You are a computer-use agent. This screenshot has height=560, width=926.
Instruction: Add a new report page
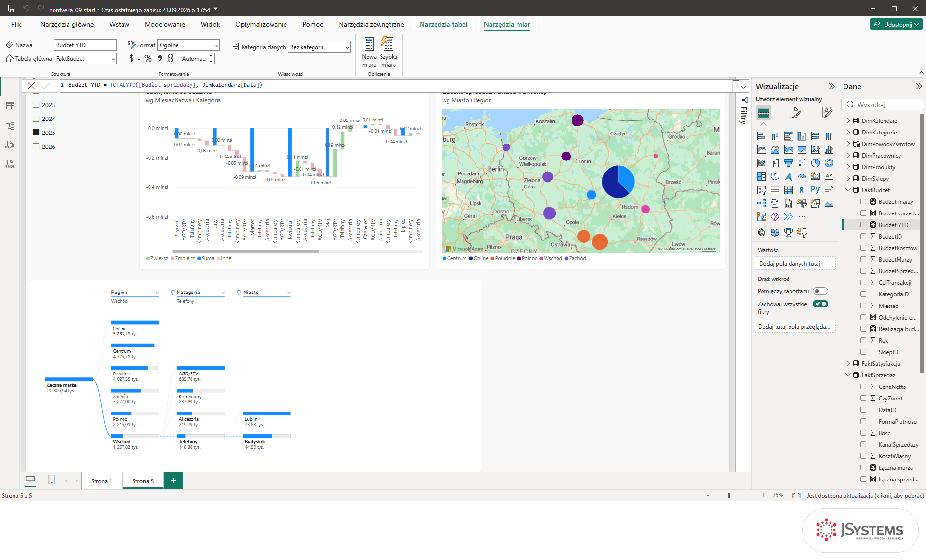173,480
